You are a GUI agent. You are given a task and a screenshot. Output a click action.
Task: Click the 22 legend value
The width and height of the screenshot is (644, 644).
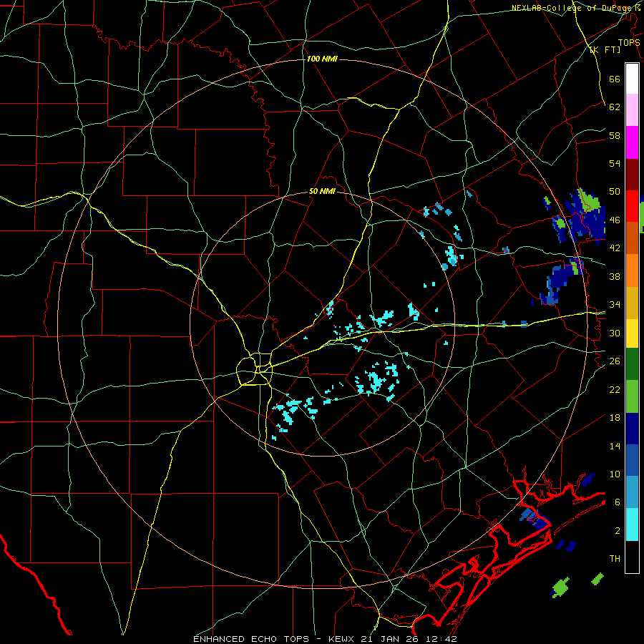tap(615, 389)
